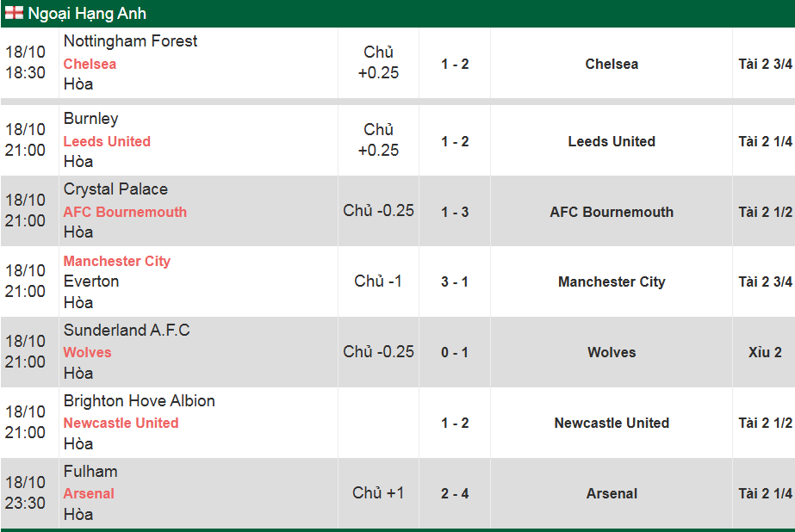Screen dimensions: 795x532
Task: Click highlighted Chelsea pick in first match
Action: coord(90,64)
